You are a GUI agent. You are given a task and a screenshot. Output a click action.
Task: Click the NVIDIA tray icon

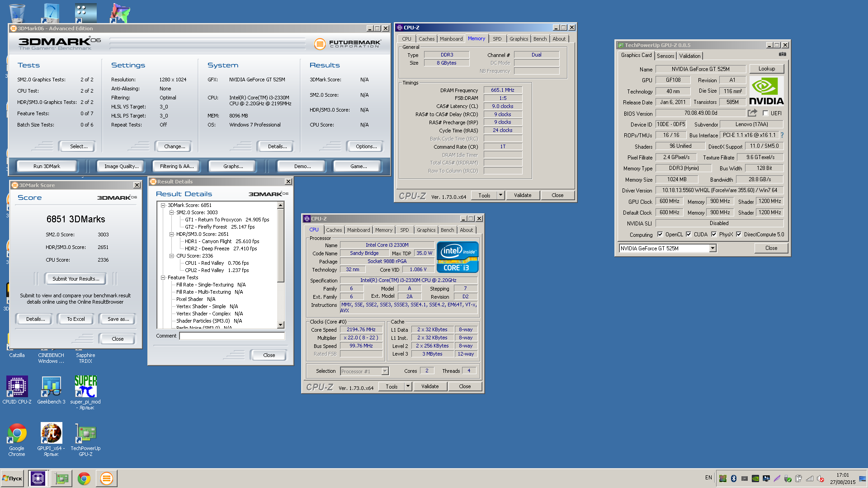point(755,478)
